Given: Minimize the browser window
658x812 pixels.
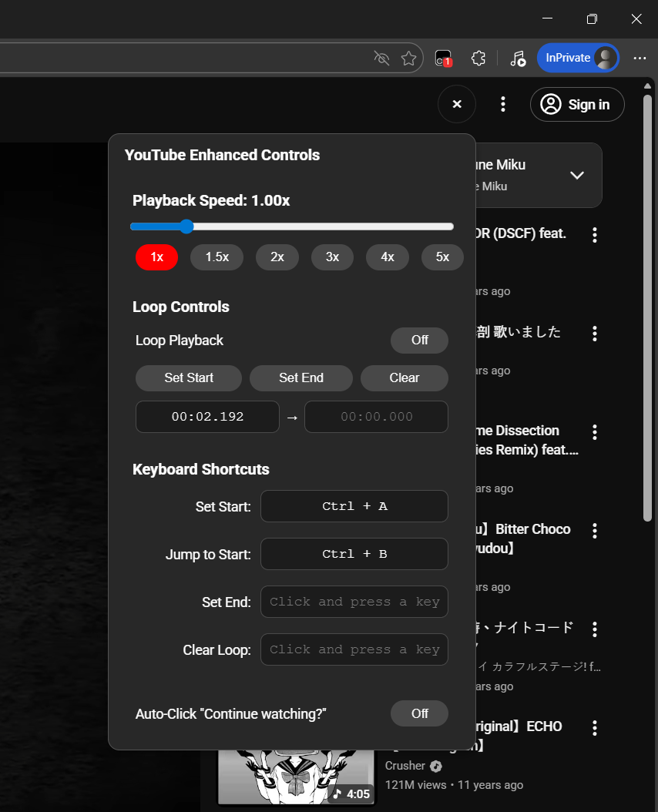Looking at the screenshot, I should coord(547,18).
